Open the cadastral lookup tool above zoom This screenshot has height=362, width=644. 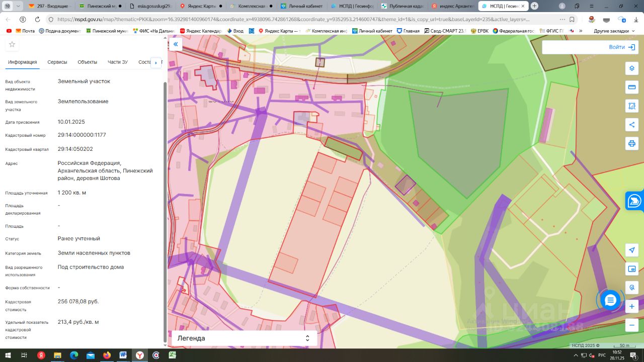(632, 288)
